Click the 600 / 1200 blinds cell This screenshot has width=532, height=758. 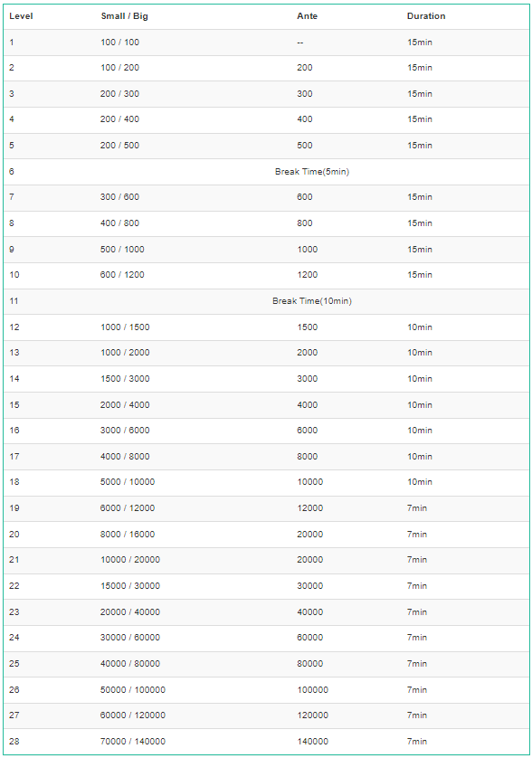[122, 275]
